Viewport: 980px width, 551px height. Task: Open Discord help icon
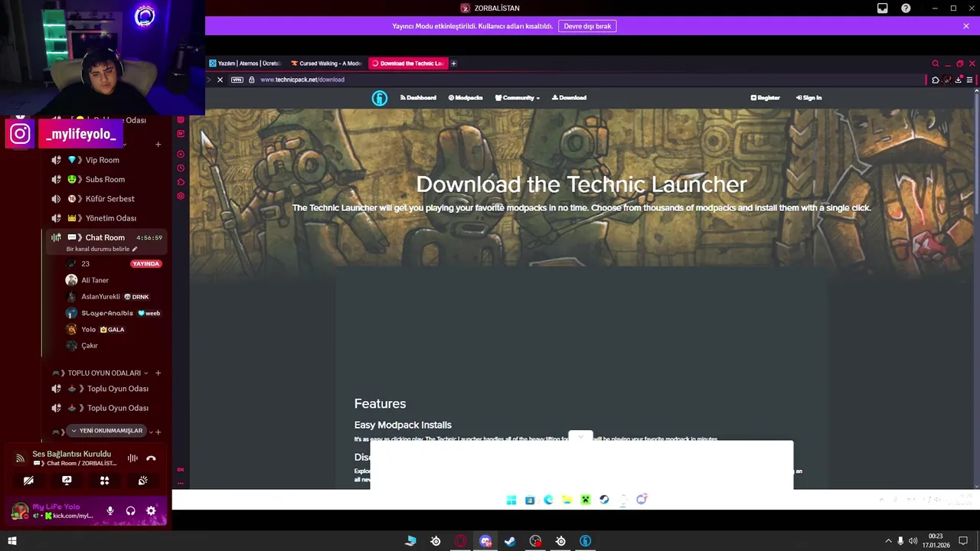(x=906, y=8)
